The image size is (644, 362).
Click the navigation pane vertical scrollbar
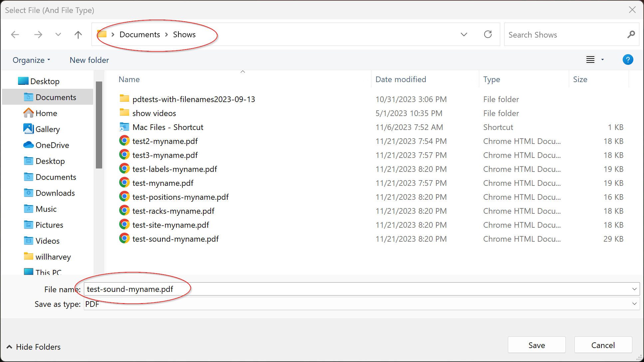coord(99,125)
